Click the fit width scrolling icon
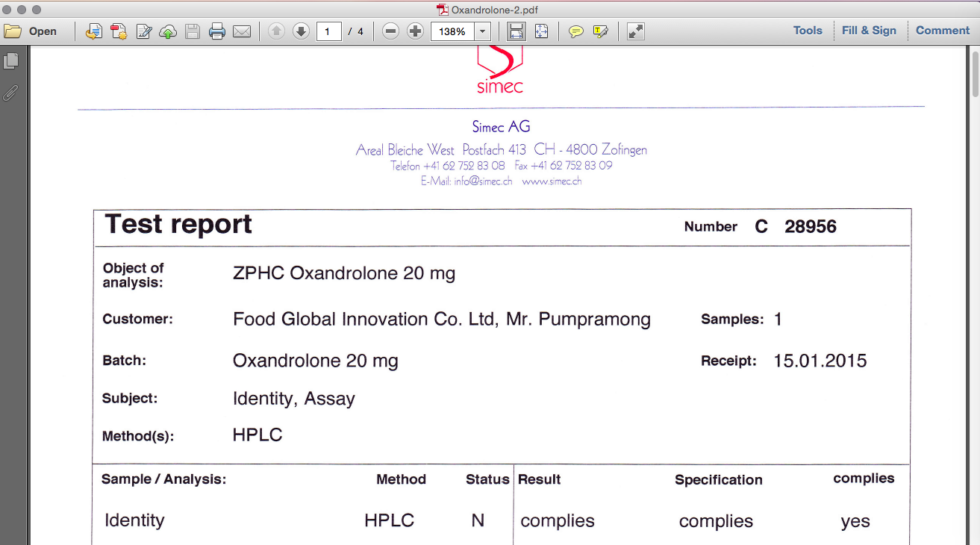Viewport: 980px width, 545px height. [x=516, y=31]
